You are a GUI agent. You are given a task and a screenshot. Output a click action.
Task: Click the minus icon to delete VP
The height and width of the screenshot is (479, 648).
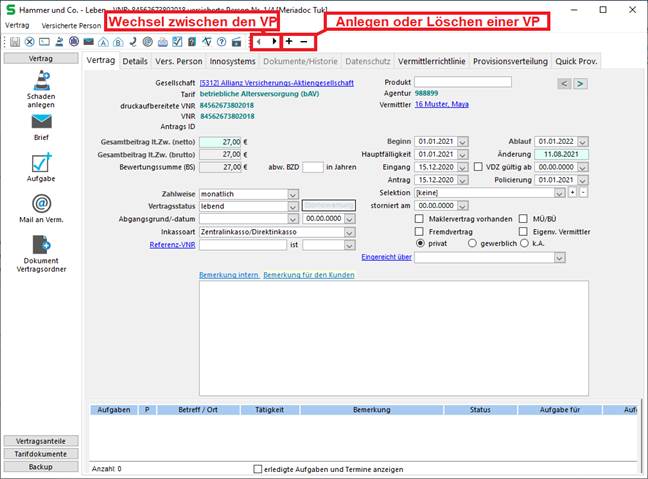(x=305, y=42)
